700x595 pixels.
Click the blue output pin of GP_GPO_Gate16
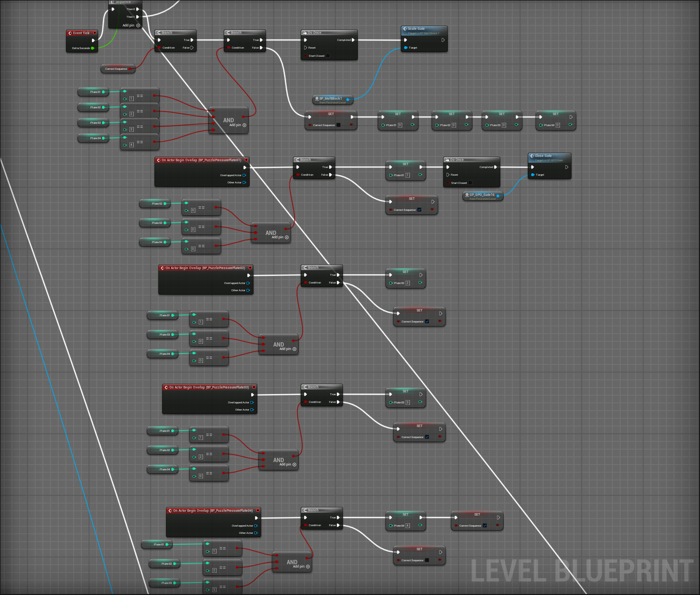(498, 196)
